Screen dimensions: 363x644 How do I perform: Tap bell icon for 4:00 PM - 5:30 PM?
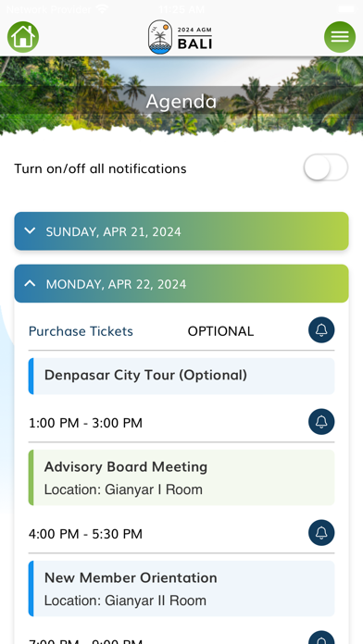(x=321, y=533)
